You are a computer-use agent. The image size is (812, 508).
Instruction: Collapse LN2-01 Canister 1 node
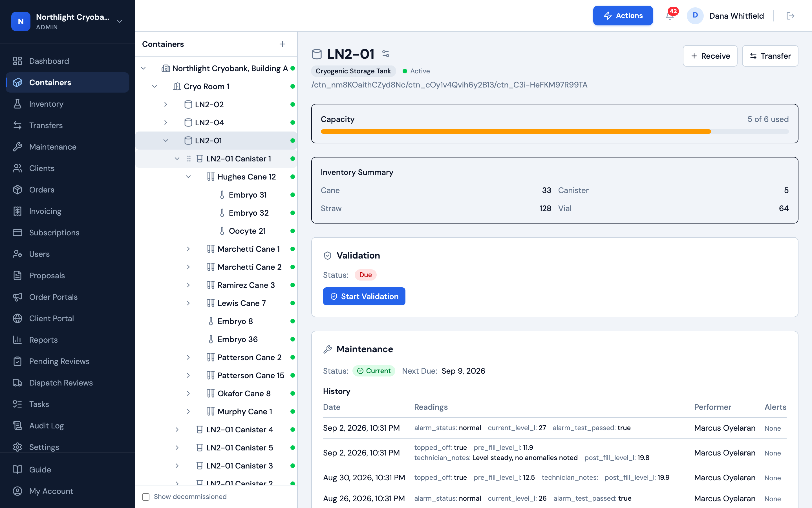(x=177, y=159)
